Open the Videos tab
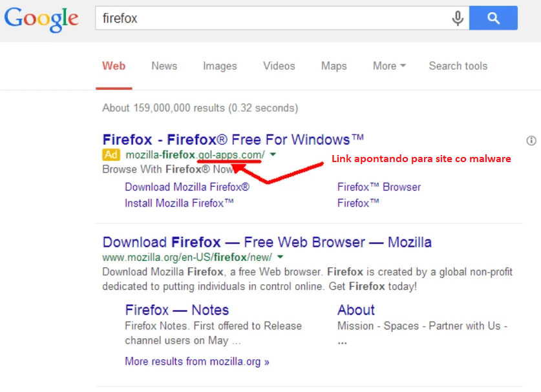The width and height of the screenshot is (541, 392). click(x=279, y=66)
